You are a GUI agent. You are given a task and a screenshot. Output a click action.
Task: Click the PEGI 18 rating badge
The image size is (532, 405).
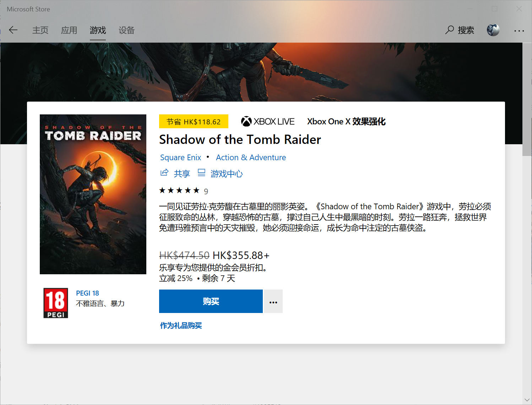tap(56, 303)
